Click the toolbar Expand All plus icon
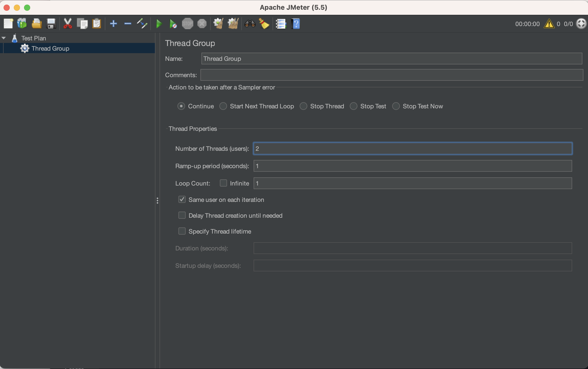Screen dimensions: 588x369 [x=113, y=24]
